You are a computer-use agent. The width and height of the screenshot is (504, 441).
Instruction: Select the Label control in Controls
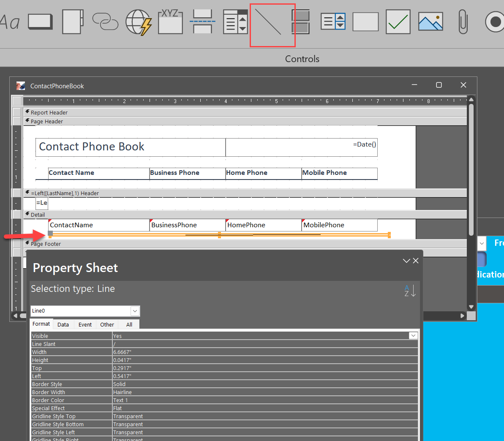click(x=9, y=22)
